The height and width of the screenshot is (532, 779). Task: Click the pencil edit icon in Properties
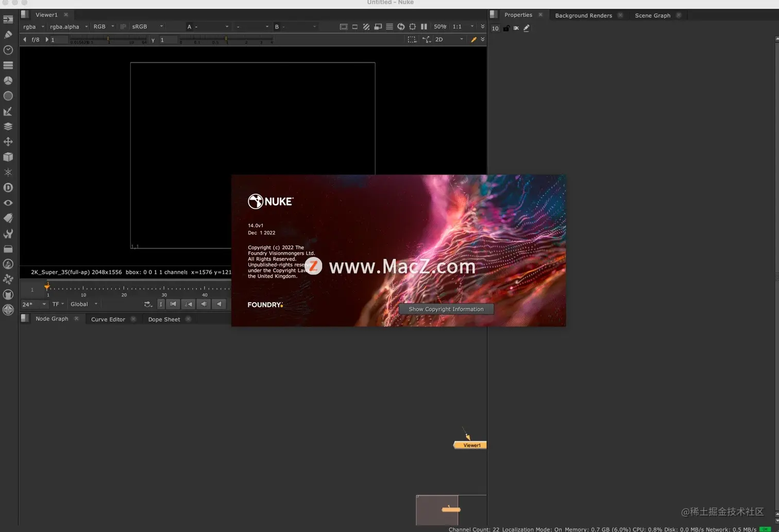527,28
